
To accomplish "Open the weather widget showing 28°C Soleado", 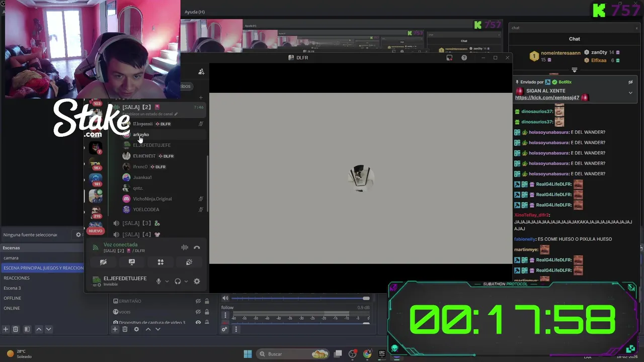I will [x=18, y=354].
